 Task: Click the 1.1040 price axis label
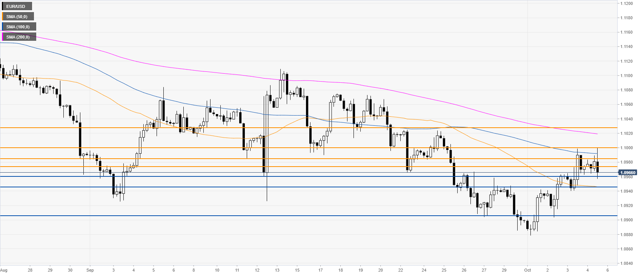[627, 119]
